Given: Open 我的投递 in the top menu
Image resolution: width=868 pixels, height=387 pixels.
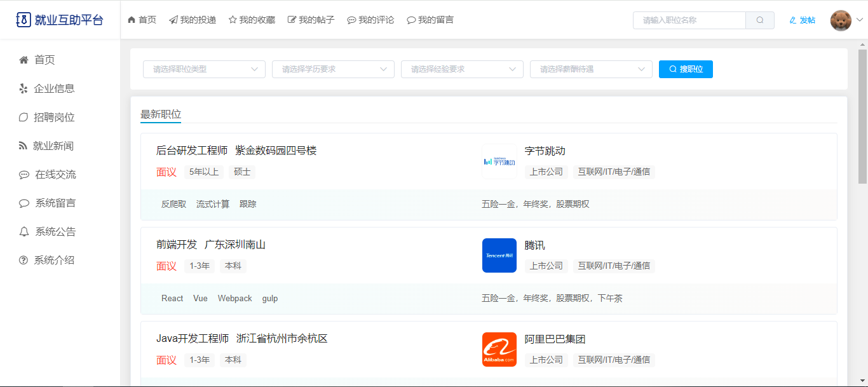Looking at the screenshot, I should [193, 20].
